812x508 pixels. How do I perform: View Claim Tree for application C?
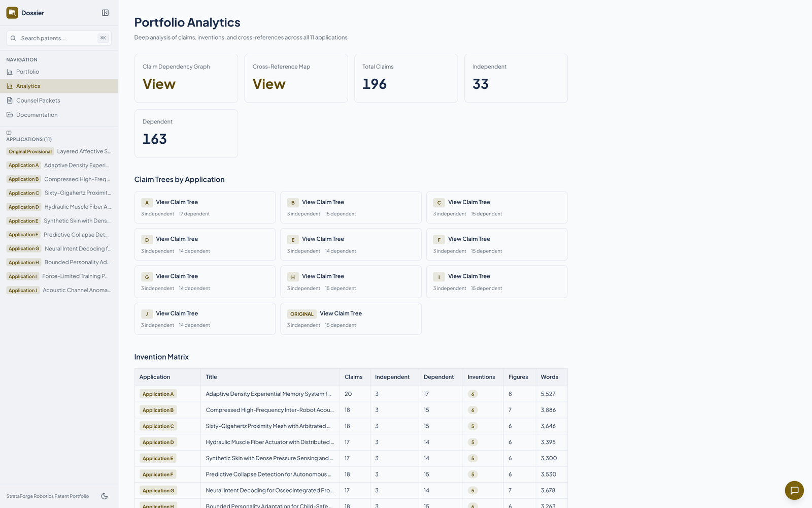click(x=497, y=207)
